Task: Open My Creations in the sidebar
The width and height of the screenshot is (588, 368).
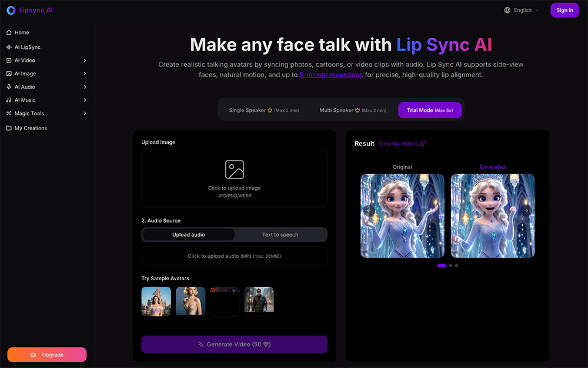Action: pyautogui.click(x=47, y=128)
